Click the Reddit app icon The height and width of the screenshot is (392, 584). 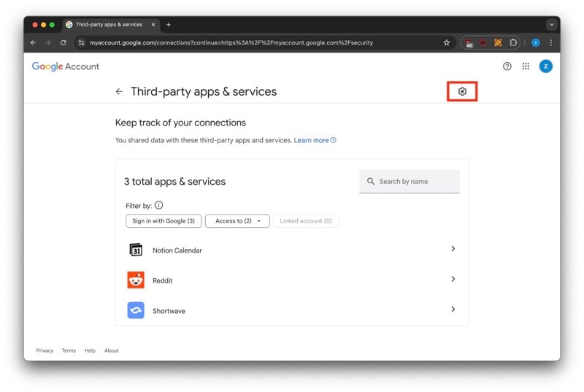(x=136, y=280)
